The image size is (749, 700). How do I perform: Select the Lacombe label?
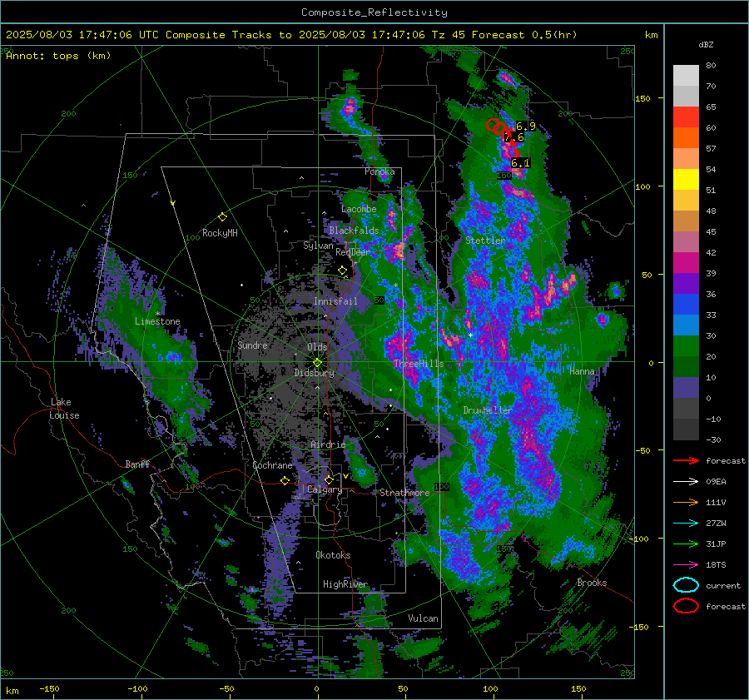pyautogui.click(x=359, y=209)
